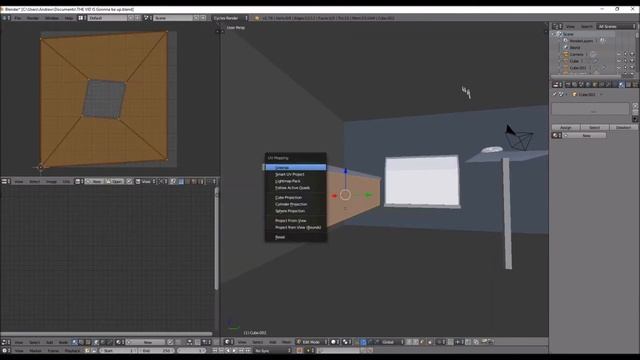Image resolution: width=640 pixels, height=360 pixels.
Task: Choose Project From View (Bounds)
Action: click(296, 227)
